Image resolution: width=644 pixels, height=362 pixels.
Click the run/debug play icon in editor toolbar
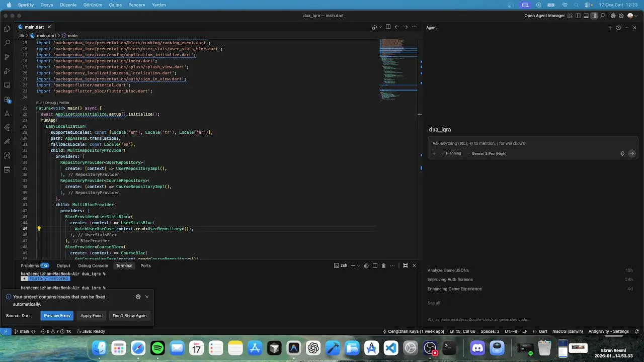click(x=374, y=27)
